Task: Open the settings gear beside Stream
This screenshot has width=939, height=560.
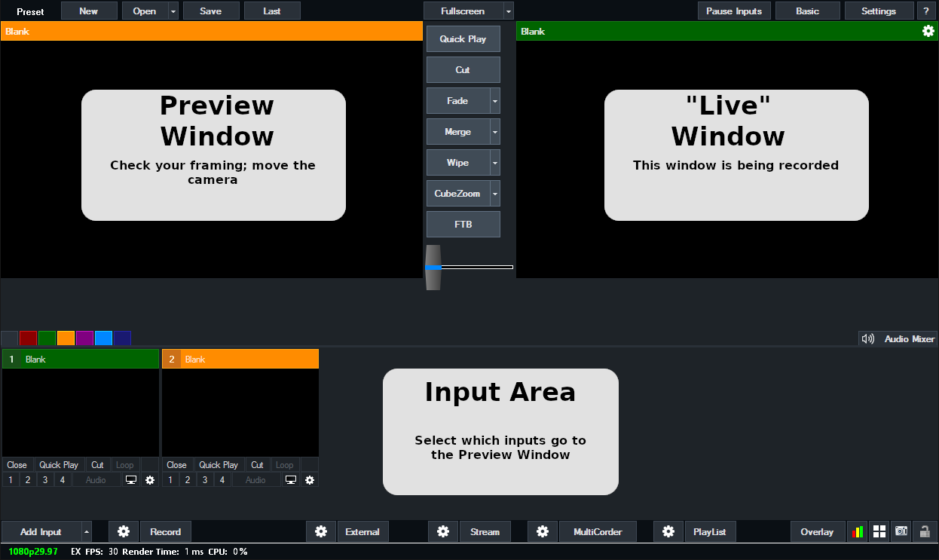Action: pos(443,531)
